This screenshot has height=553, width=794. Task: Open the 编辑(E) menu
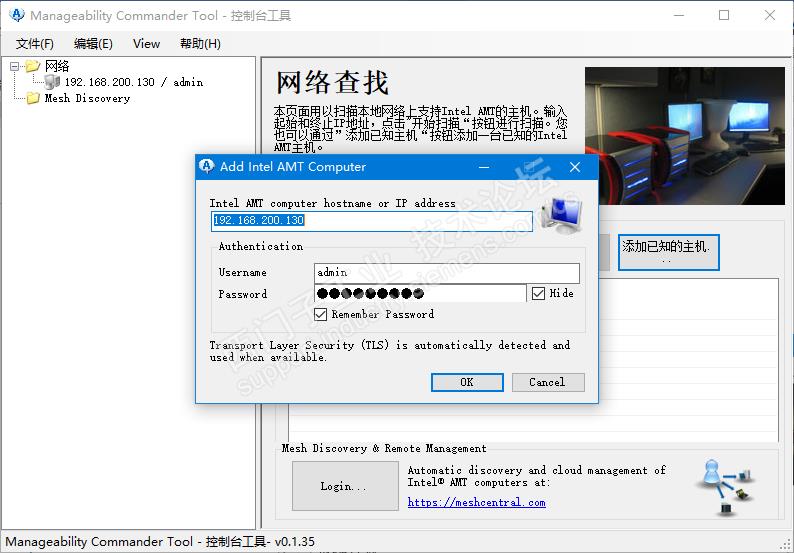click(93, 44)
